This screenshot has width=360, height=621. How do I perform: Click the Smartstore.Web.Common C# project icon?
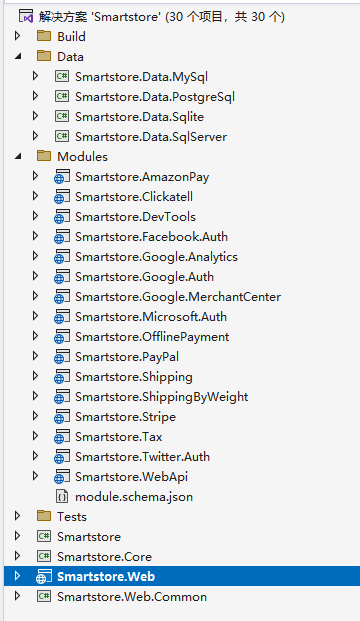(x=44, y=596)
